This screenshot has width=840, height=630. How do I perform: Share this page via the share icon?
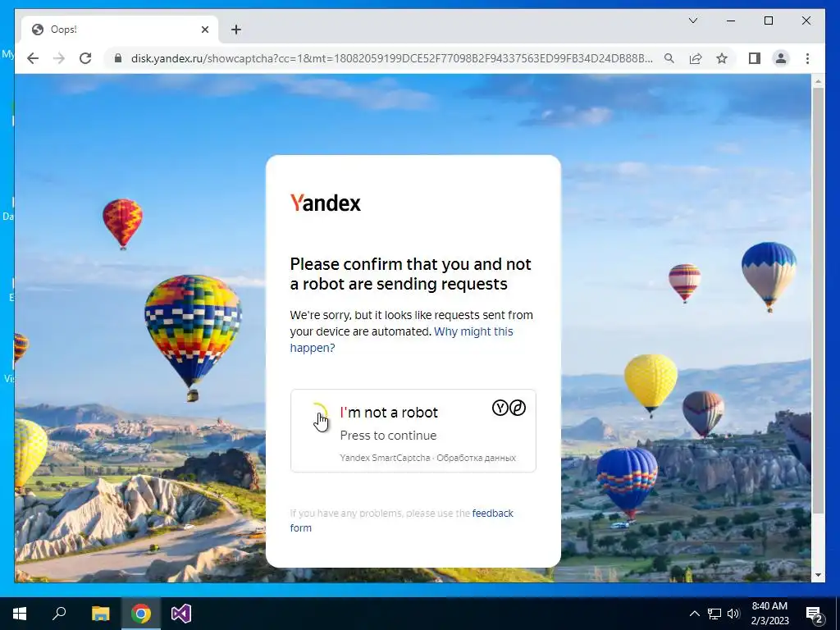point(696,58)
